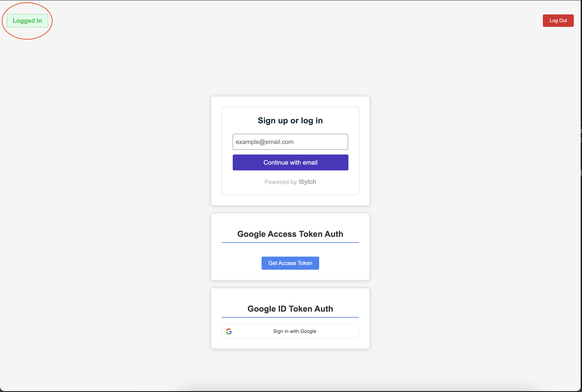Click the blue divider under Access Token heading

[290, 242]
